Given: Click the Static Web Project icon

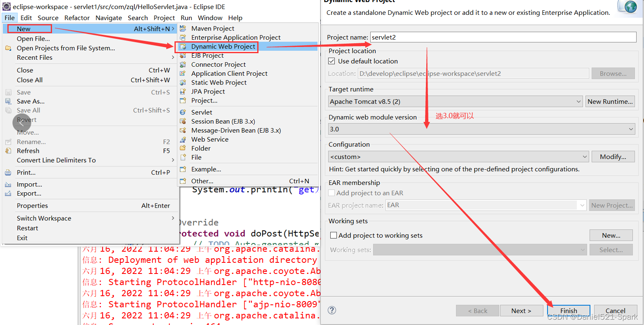Looking at the screenshot, I should [x=183, y=83].
